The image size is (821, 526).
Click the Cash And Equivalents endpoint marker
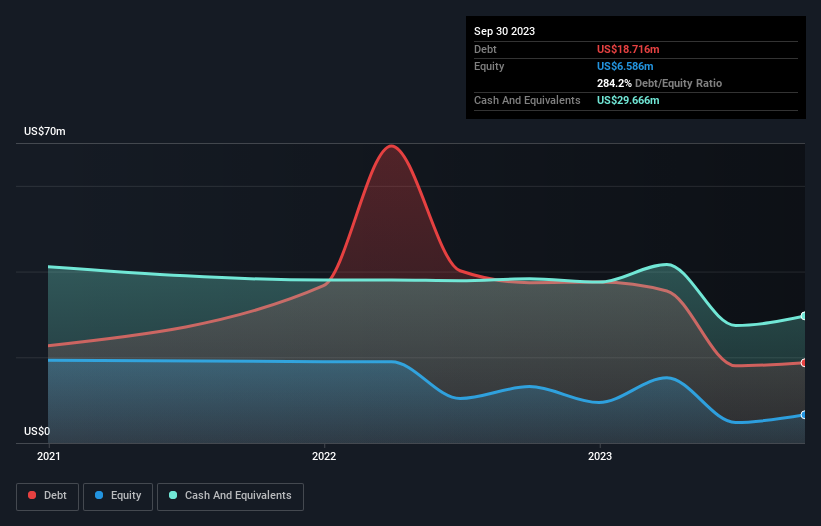[x=804, y=316]
